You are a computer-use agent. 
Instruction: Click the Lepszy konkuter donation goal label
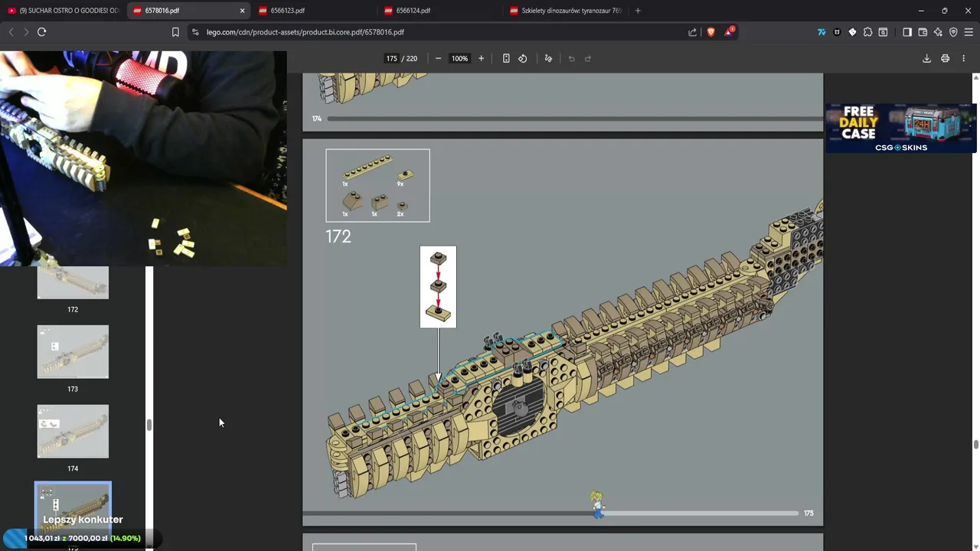[x=83, y=520]
